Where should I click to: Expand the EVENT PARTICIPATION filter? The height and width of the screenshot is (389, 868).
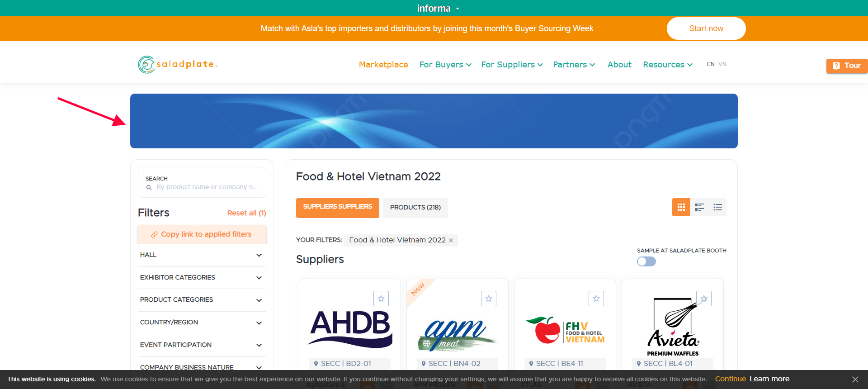click(x=202, y=345)
